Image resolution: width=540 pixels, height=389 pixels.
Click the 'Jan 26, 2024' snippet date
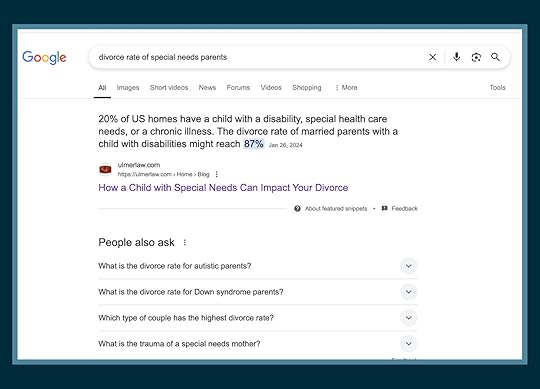pyautogui.click(x=285, y=145)
